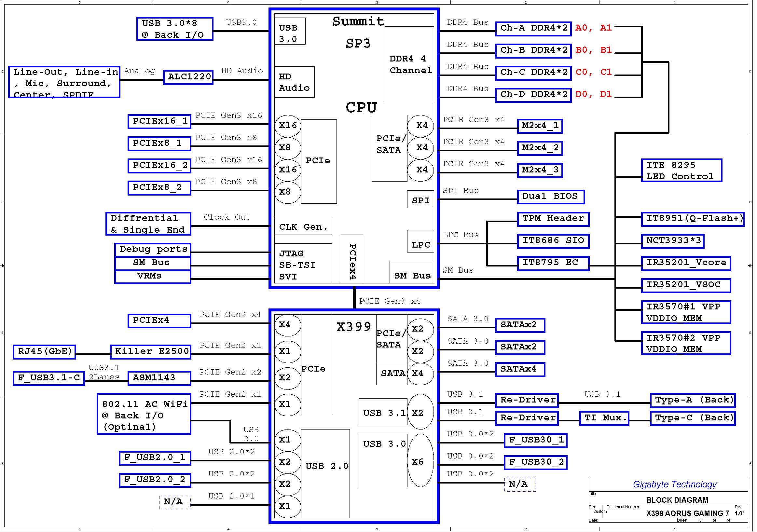This screenshot has width=757, height=532.
Task: Click the PCIEx8_2 slot block
Action: click(x=159, y=188)
